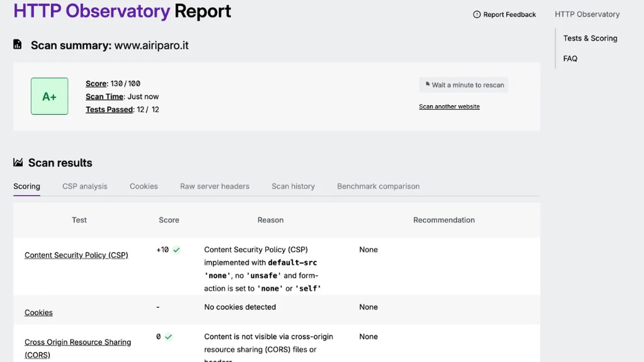Click the 130/100 score value

point(125,83)
